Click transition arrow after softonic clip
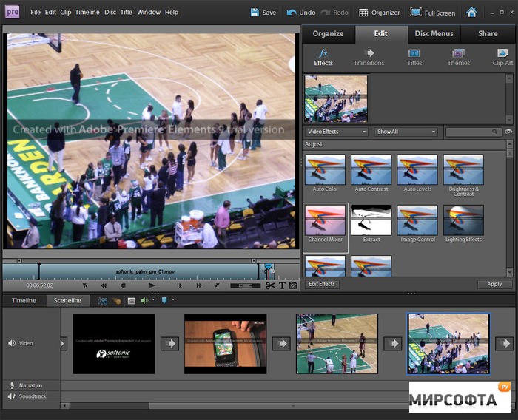 [169, 344]
